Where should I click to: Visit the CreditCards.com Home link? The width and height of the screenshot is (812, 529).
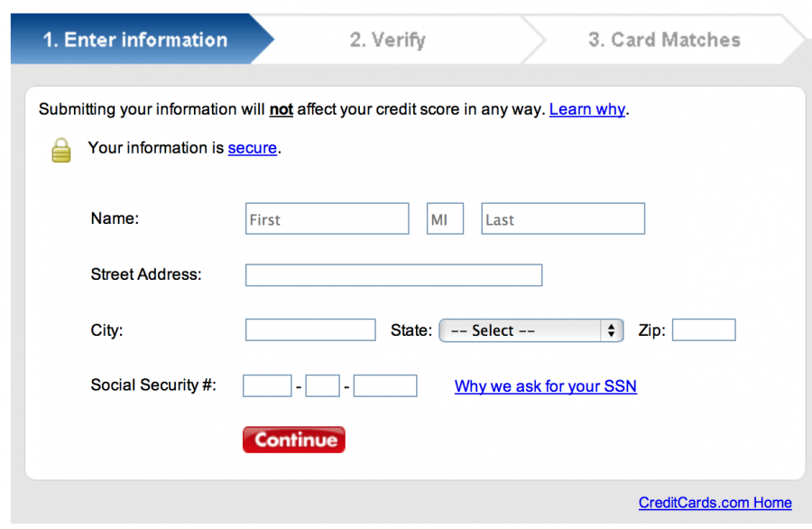(x=715, y=503)
